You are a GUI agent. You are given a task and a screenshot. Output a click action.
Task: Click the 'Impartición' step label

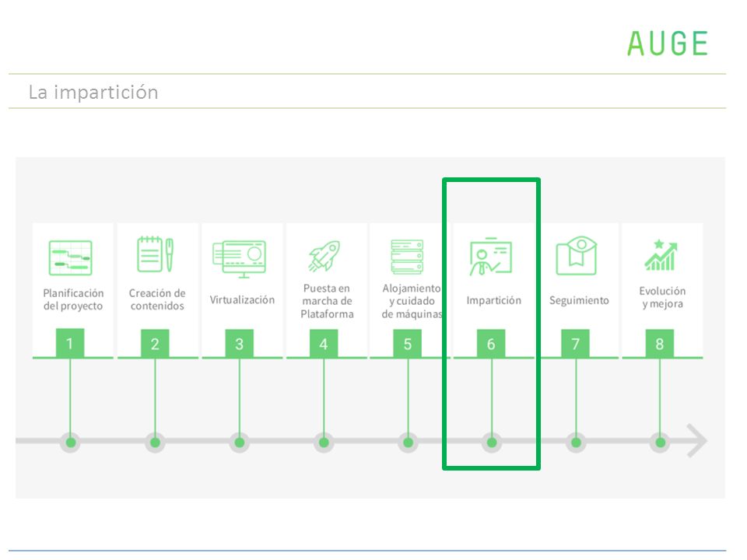pyautogui.click(x=493, y=300)
